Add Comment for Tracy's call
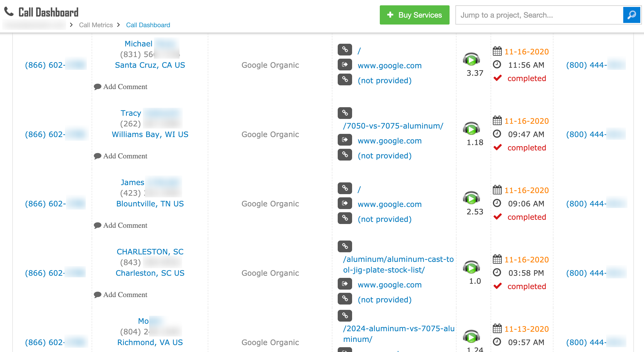Viewport: 644px width, 352px height. tap(121, 156)
